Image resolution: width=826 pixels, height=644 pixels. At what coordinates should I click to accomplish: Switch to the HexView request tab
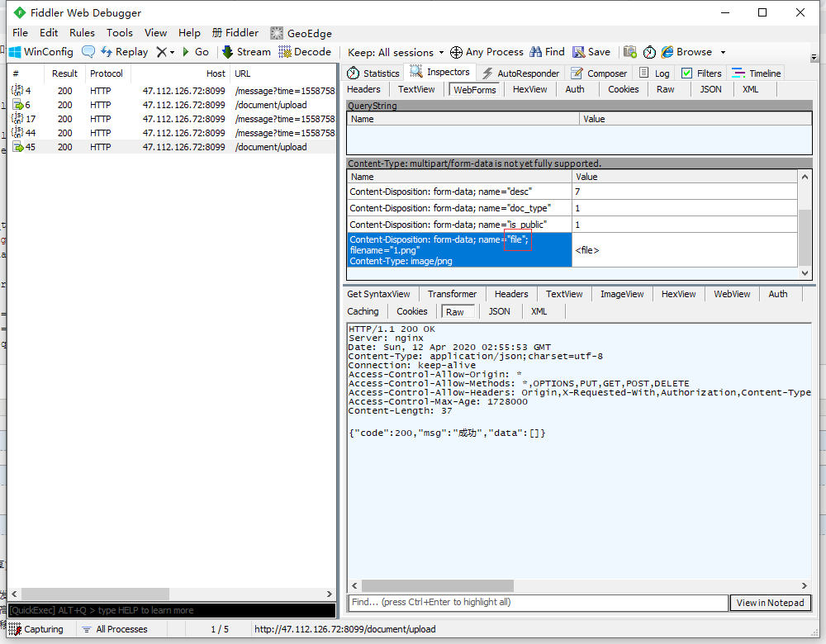[x=529, y=89]
